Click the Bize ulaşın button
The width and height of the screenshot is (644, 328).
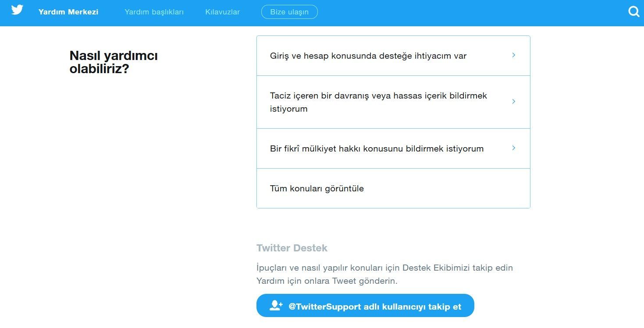point(289,12)
